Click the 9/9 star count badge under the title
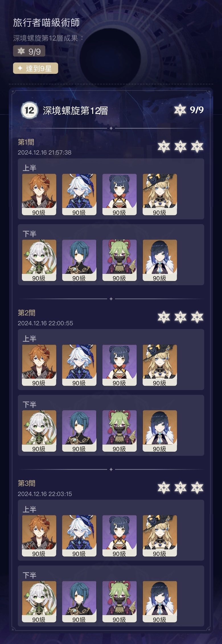 coord(29,51)
